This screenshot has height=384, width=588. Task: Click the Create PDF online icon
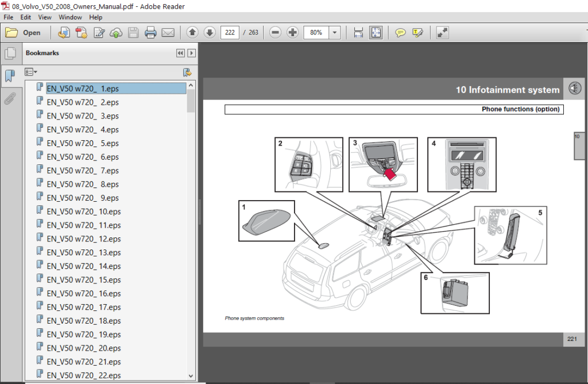pos(64,33)
